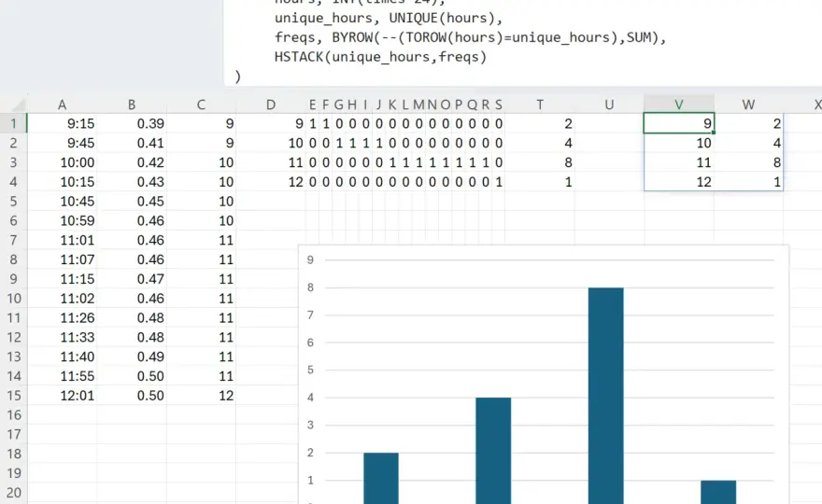Click the BYROW freqs formula line

470,37
